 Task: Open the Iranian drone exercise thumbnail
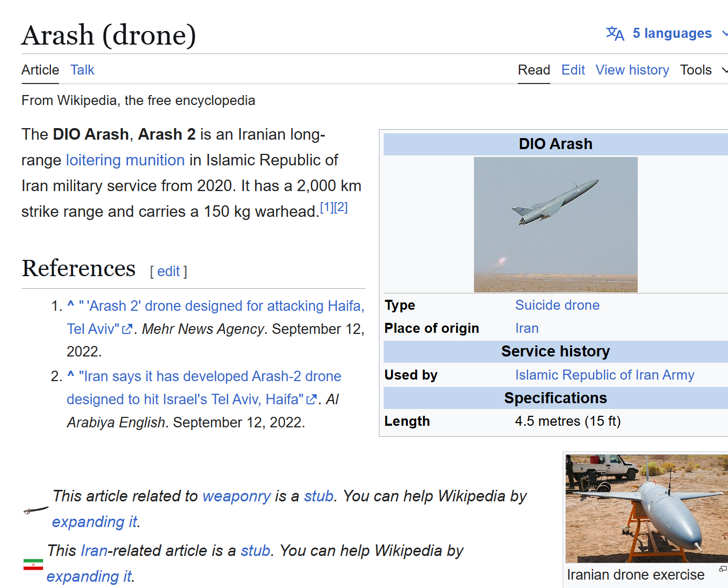(x=647, y=509)
